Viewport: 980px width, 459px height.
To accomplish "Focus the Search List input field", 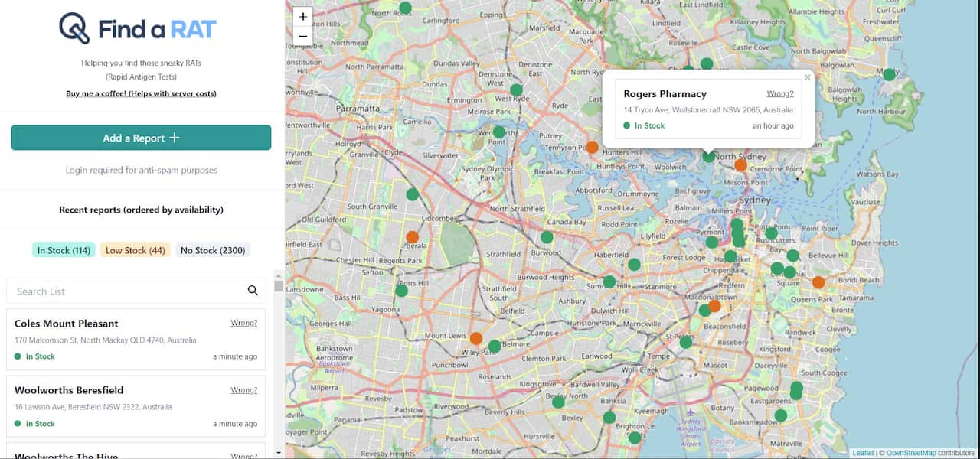I will (x=126, y=291).
